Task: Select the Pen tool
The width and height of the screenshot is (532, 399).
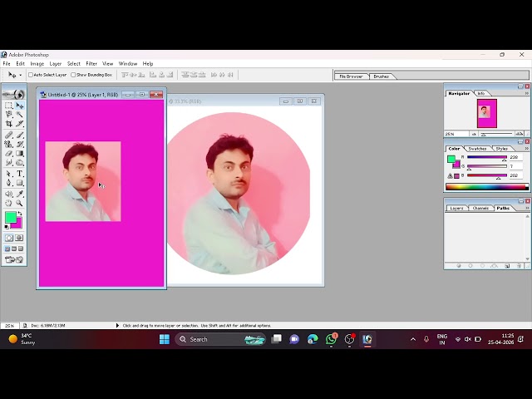Action: (9, 183)
